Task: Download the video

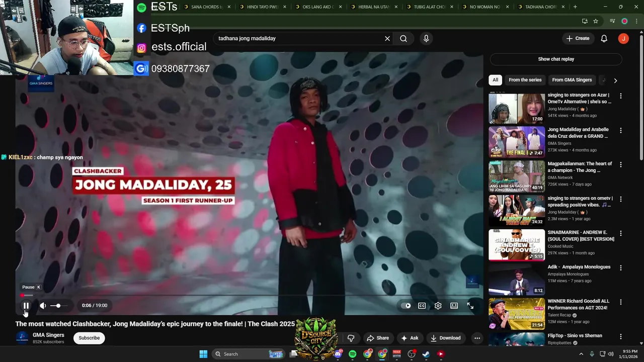Action: [x=445, y=338]
